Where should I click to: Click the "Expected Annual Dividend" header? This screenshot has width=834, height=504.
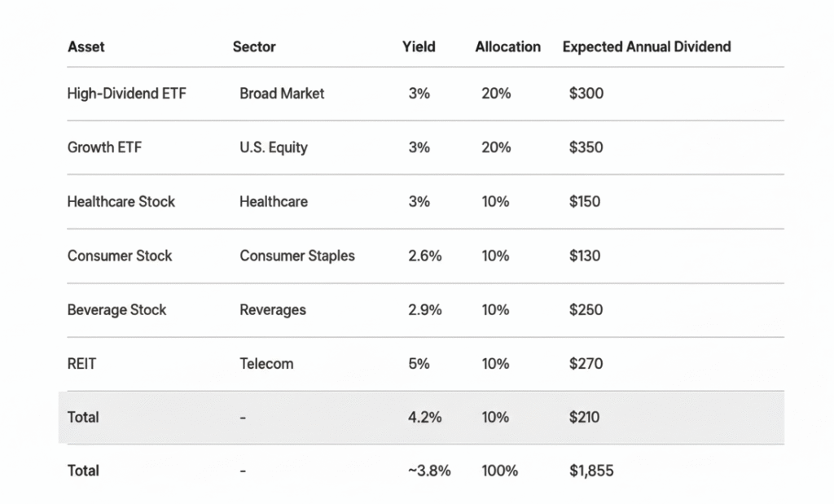(646, 46)
